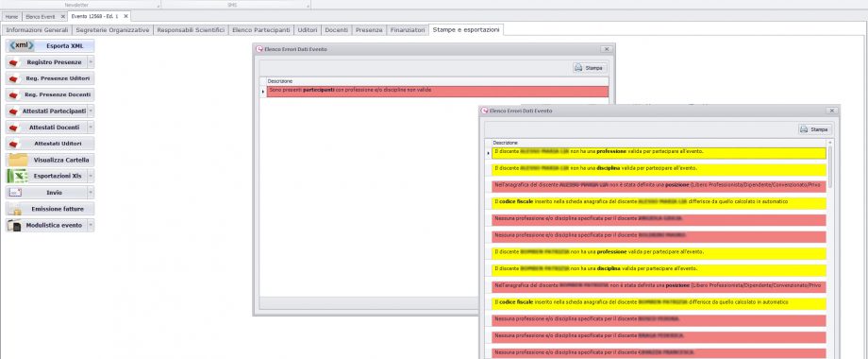Image resolution: width=868 pixels, height=359 pixels.
Task: Close the Elenco Eventi document tab
Action: click(62, 17)
